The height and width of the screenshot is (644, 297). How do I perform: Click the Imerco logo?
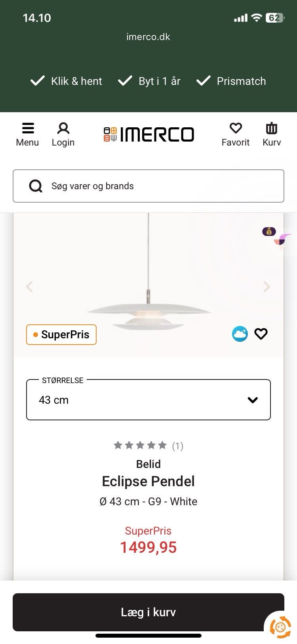pyautogui.click(x=149, y=134)
